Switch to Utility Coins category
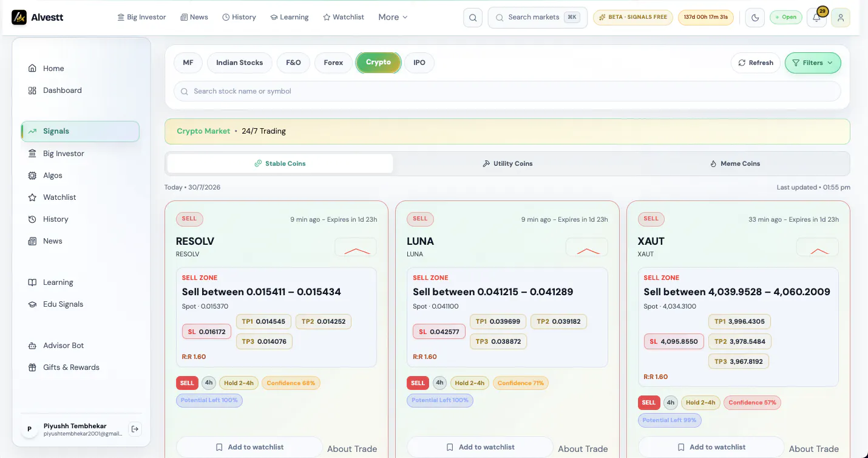 coord(507,163)
